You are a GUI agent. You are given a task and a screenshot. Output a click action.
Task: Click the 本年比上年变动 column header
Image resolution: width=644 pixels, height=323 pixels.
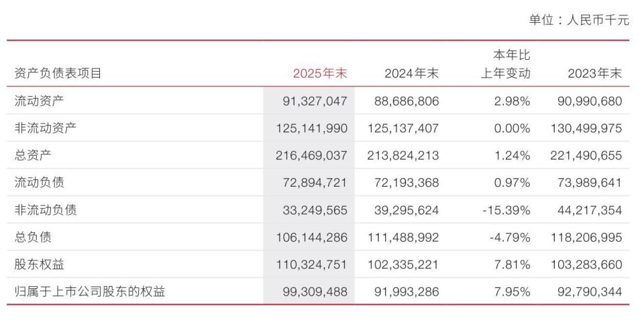[505, 64]
